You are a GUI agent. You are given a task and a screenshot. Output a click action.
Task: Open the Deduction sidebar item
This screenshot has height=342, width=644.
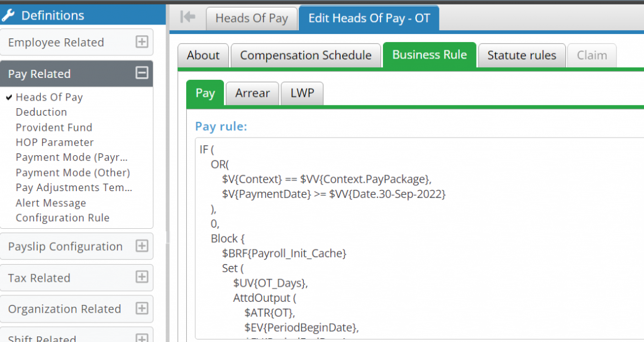tap(41, 112)
